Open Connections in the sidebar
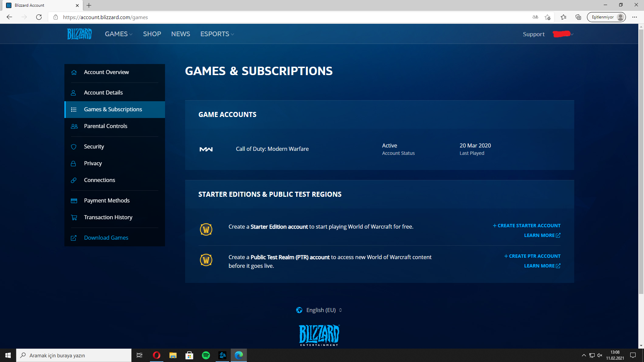Screen dimensions: 644x362 pos(115,180)
